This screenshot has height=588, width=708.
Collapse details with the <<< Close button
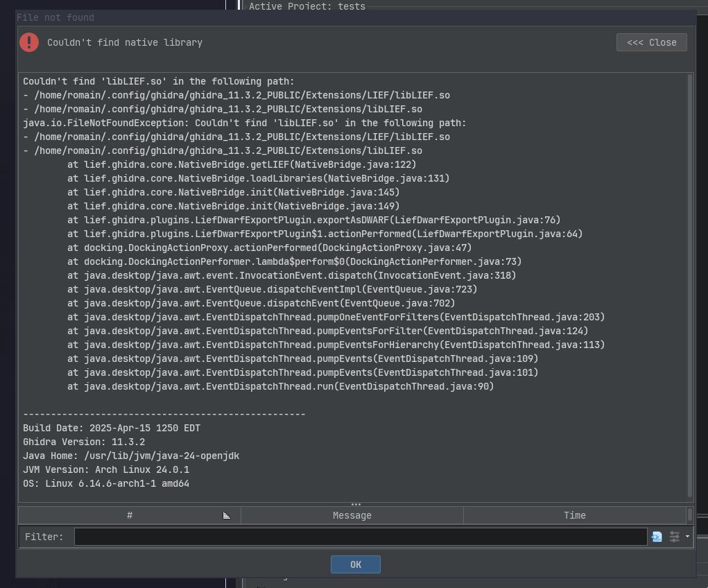pyautogui.click(x=652, y=42)
